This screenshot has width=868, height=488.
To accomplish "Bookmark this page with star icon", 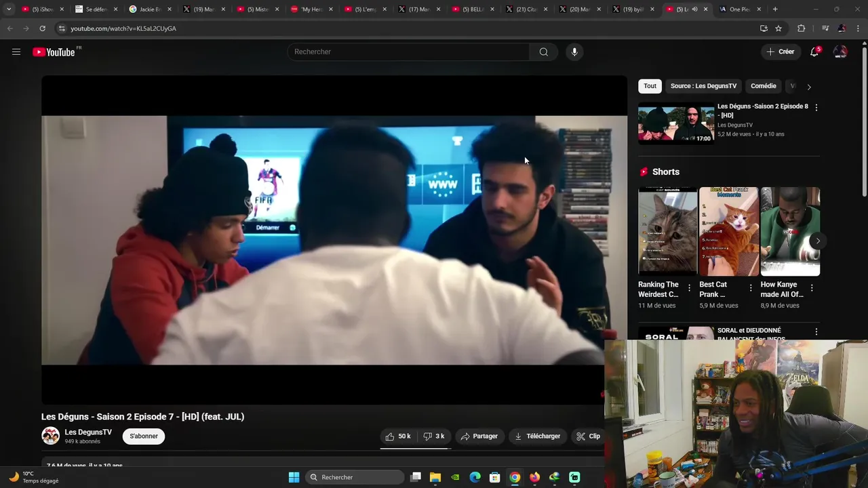I will (778, 28).
